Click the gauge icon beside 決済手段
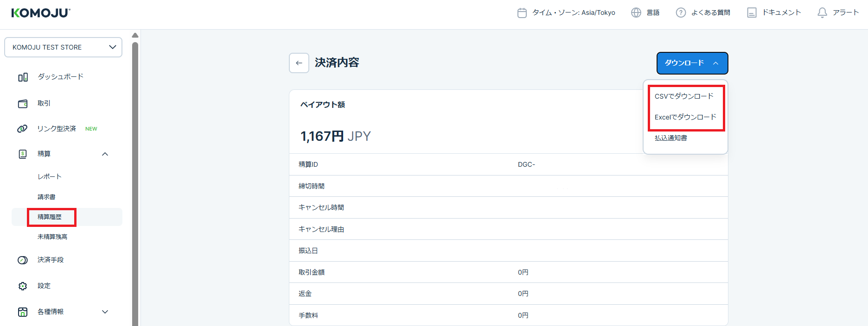Viewport: 868px width, 326px height. pos(23,260)
